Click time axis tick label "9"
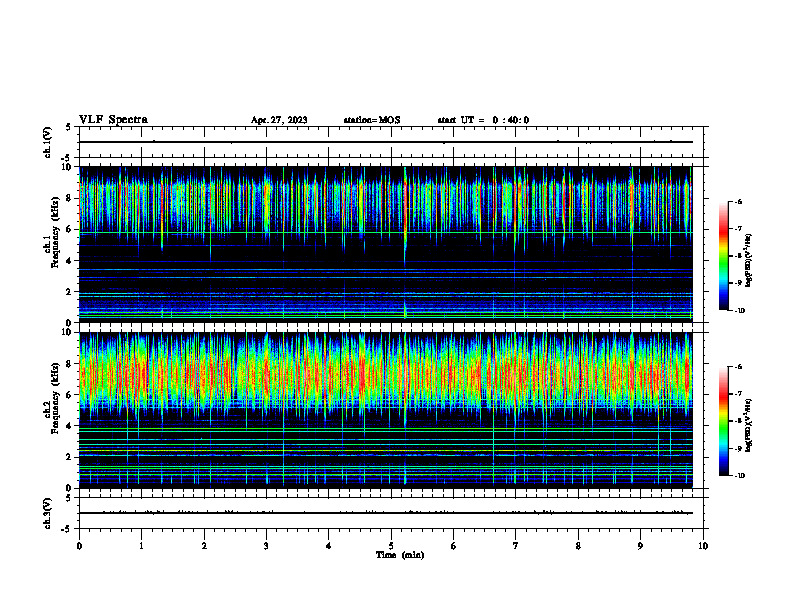The image size is (792, 612). (640, 546)
